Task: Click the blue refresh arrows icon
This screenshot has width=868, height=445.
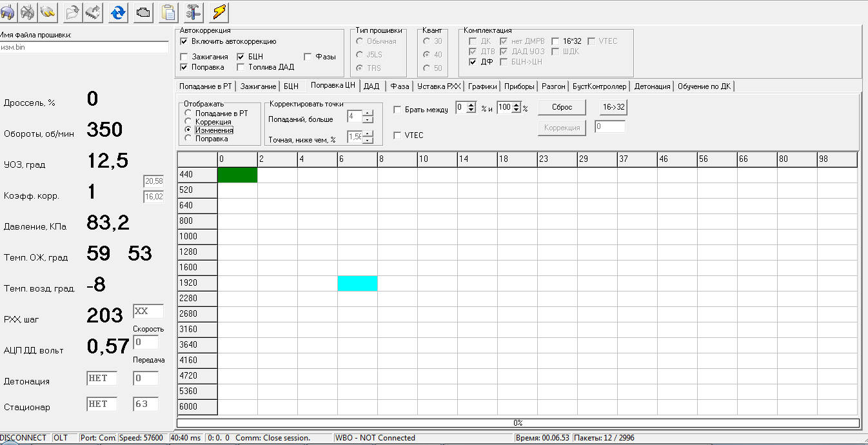Action: coord(119,11)
